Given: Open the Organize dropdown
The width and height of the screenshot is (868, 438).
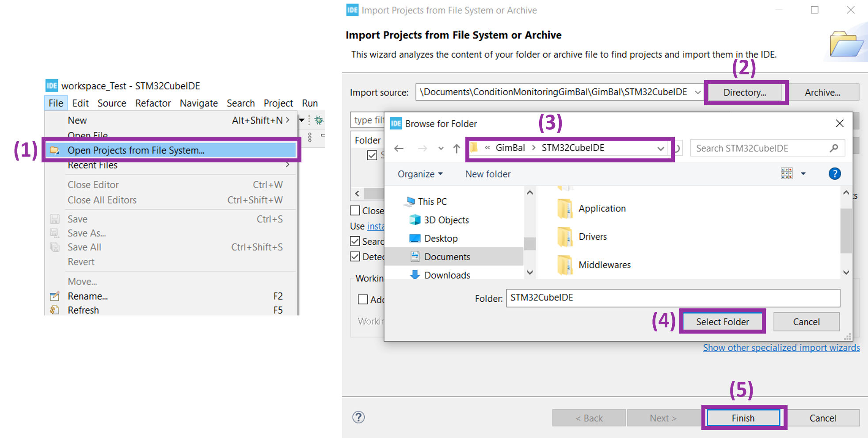Looking at the screenshot, I should [x=420, y=174].
